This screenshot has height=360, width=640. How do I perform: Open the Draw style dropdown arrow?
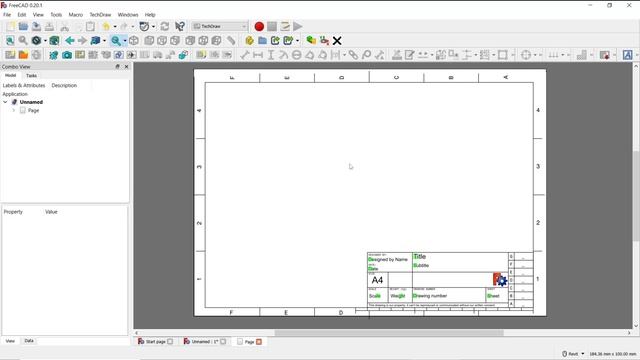(45, 40)
